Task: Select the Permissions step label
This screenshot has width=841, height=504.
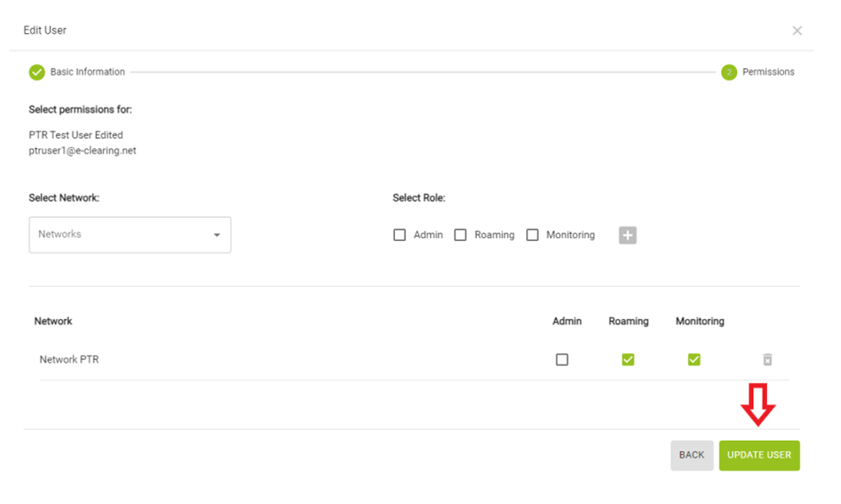Action: pos(768,72)
